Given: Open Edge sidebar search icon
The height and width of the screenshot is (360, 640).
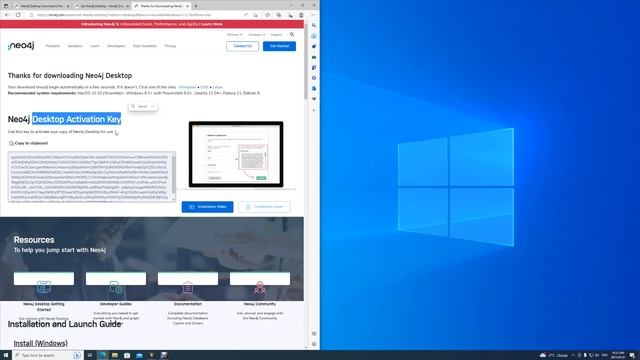Looking at the screenshot, I should 314,25.
